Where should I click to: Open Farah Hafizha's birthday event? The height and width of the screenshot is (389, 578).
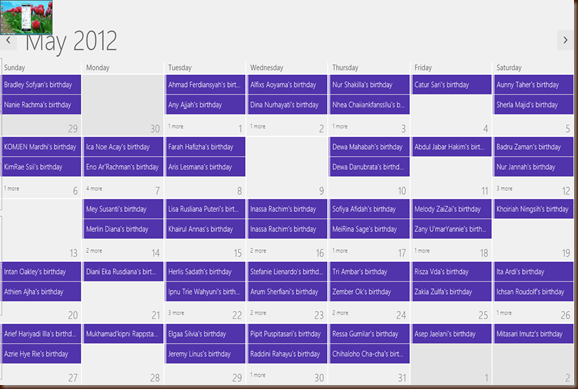(x=205, y=147)
